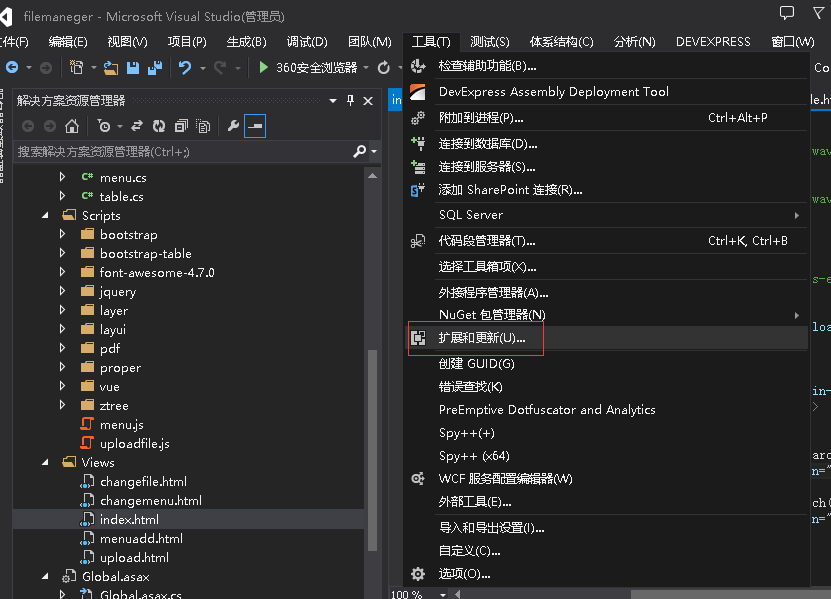Click the open file folder icon
Viewport: 831px width, 599px height.
tap(111, 67)
